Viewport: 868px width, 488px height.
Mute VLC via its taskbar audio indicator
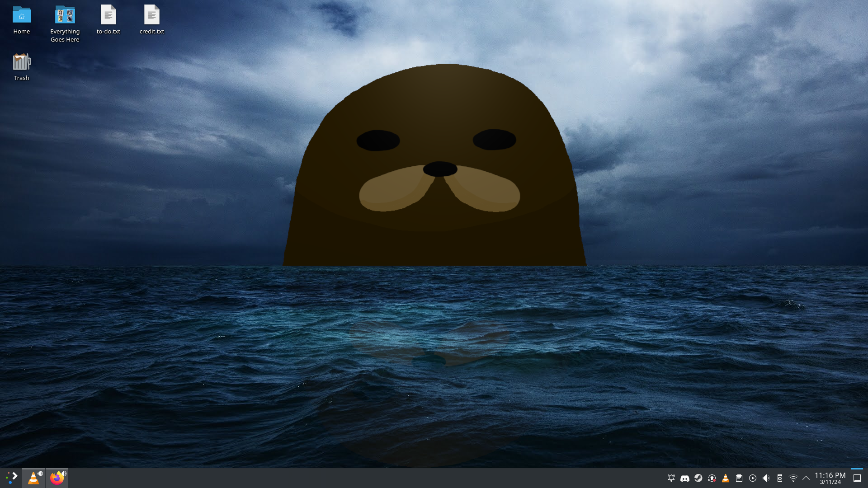(41, 473)
